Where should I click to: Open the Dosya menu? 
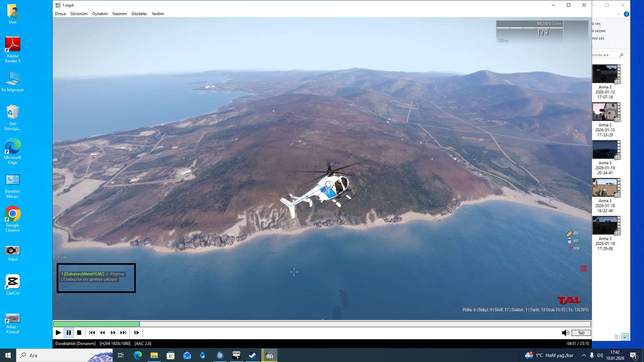tap(60, 14)
